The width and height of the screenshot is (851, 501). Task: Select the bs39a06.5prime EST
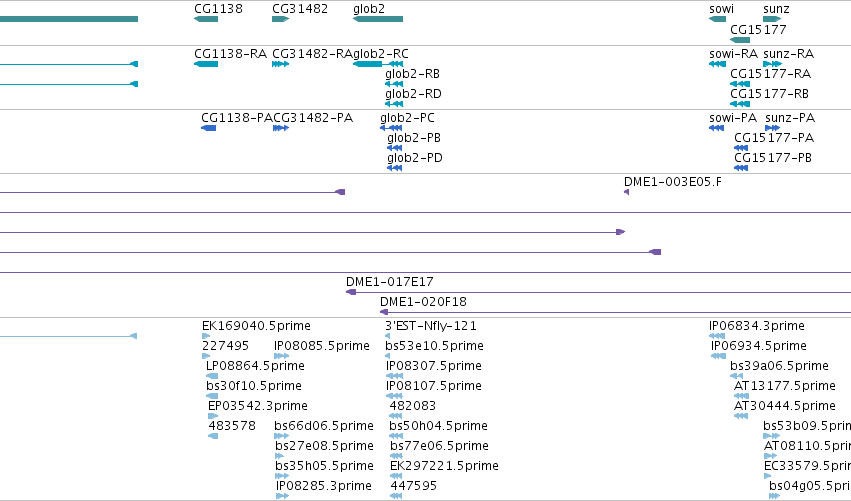coord(779,366)
